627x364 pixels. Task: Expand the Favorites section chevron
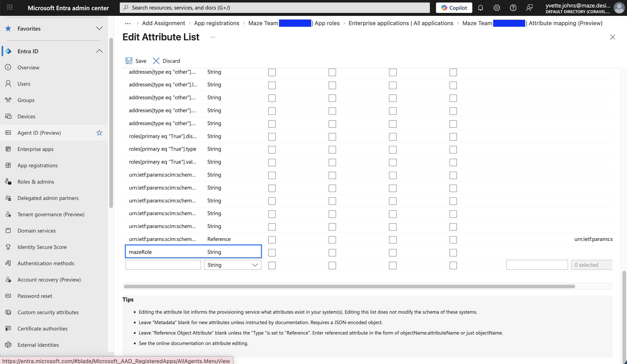tap(99, 28)
